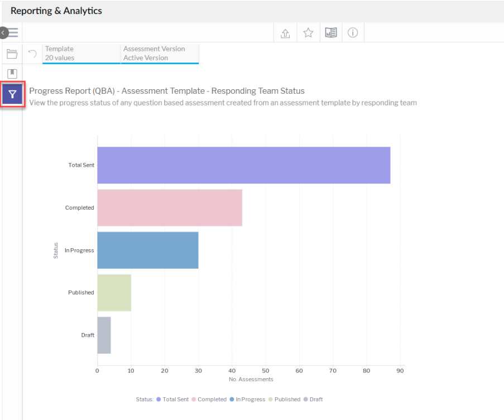Open the folder icon in the sidebar
This screenshot has height=420, width=504.
[12, 54]
